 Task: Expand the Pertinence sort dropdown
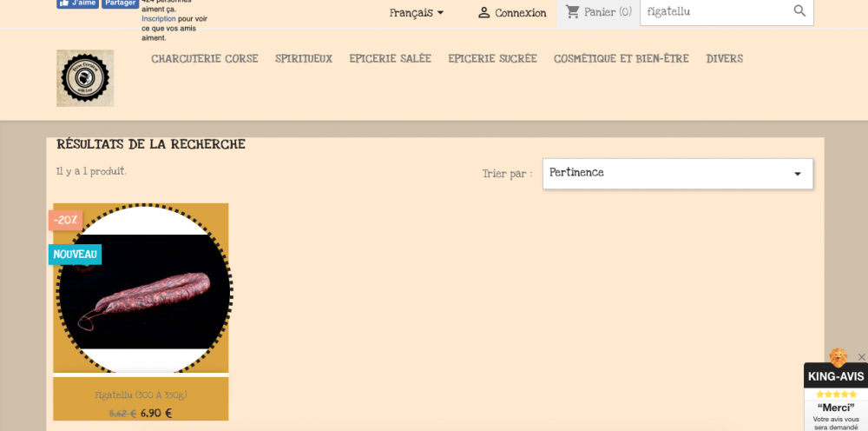(x=678, y=174)
